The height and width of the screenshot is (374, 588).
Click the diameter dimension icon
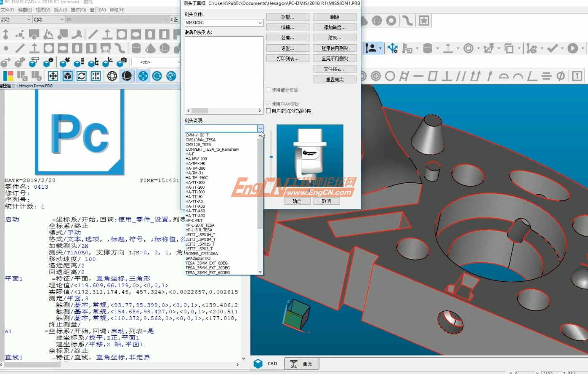560,76
